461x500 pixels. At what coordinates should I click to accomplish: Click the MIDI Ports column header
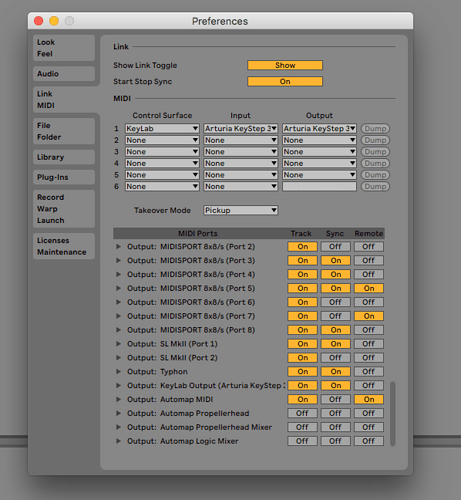(x=198, y=233)
